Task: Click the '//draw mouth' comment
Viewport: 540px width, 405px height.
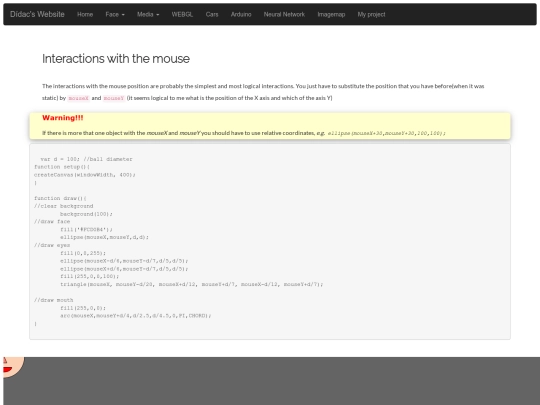Action: 53,300
